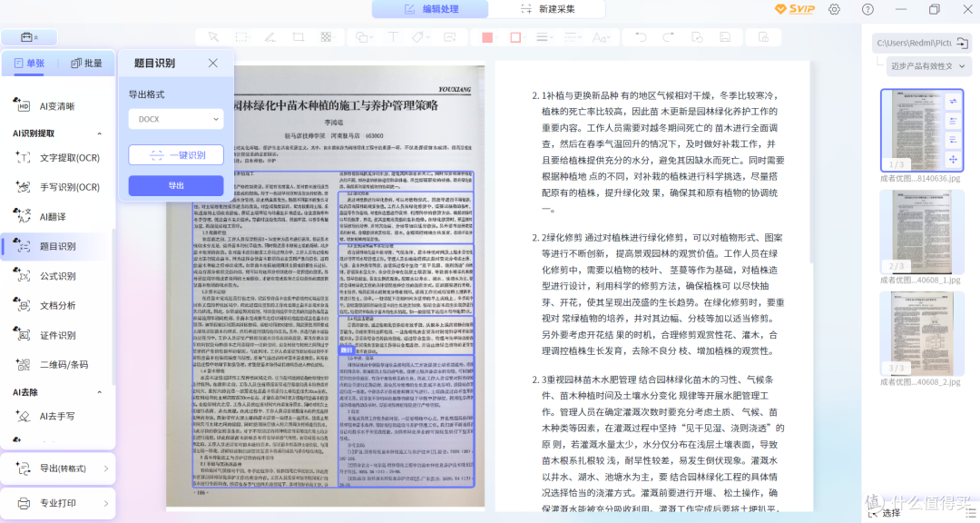980x523 pixels.
Task: Collapse the AI识别提取 section
Action: tap(100, 133)
